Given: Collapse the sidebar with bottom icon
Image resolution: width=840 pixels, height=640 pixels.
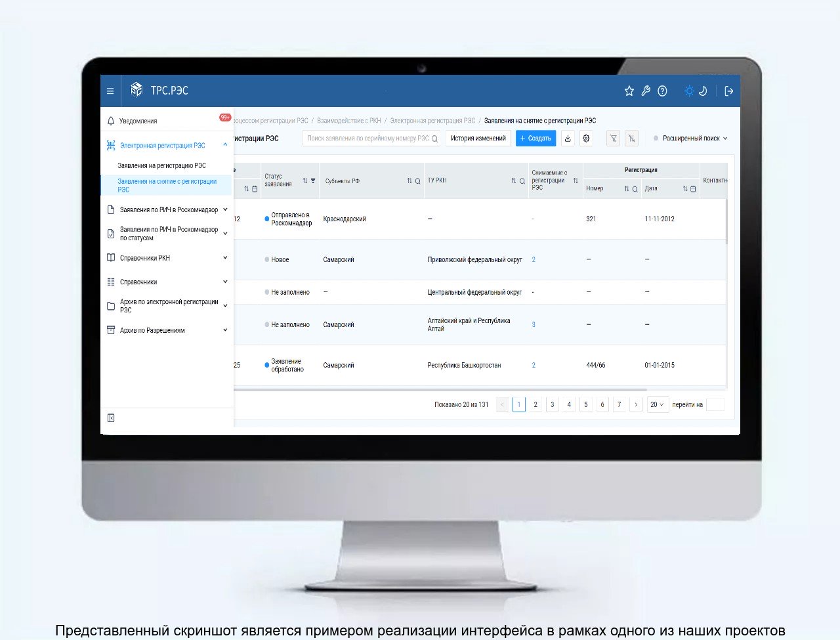Looking at the screenshot, I should [x=111, y=418].
